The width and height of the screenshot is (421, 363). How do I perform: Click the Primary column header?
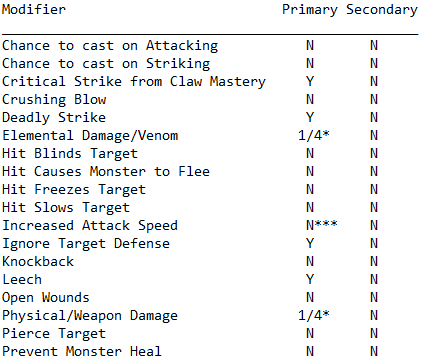[310, 10]
